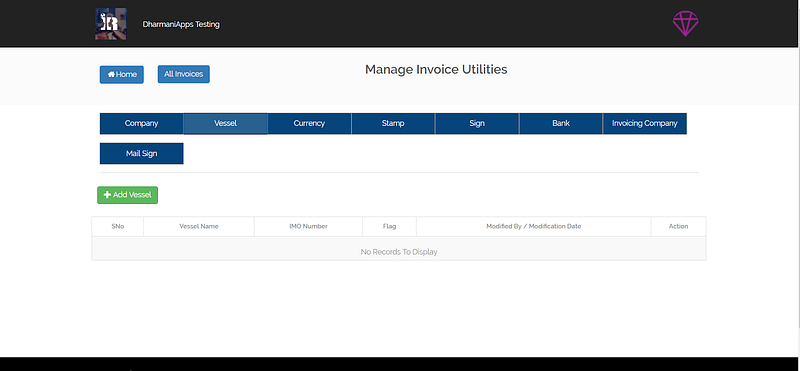Select the Vessel tab

pyautogui.click(x=225, y=123)
